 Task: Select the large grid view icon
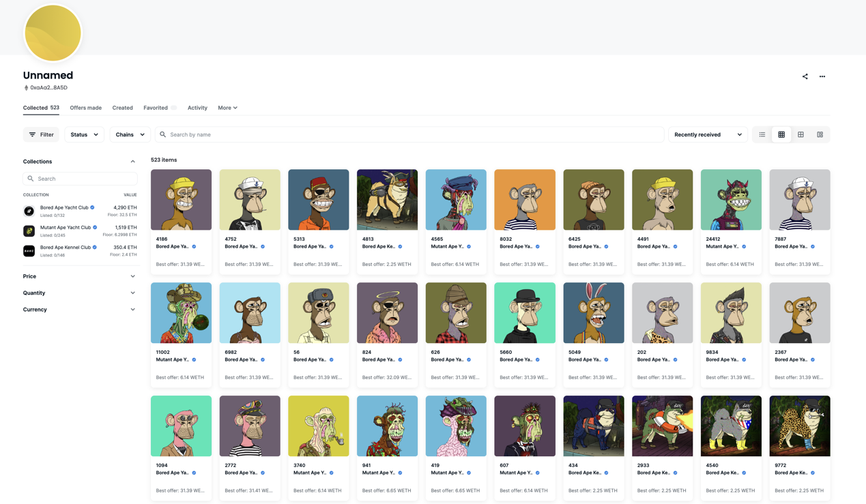click(800, 134)
